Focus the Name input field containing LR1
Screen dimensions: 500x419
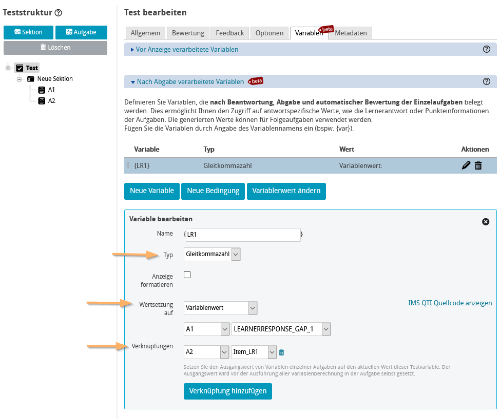pyautogui.click(x=242, y=235)
